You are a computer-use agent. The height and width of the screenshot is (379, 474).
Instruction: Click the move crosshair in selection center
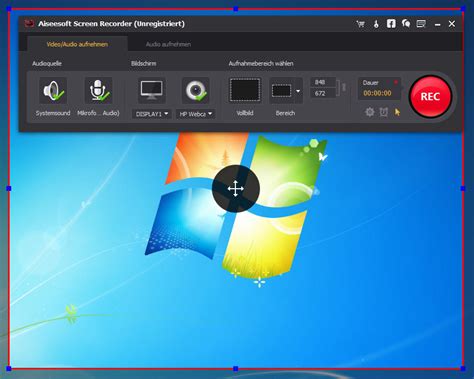click(236, 188)
